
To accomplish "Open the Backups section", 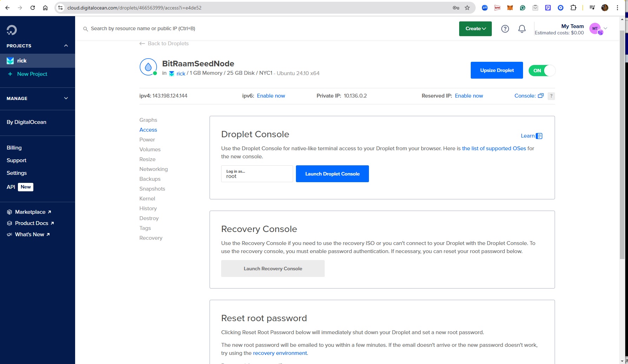I will tap(150, 179).
